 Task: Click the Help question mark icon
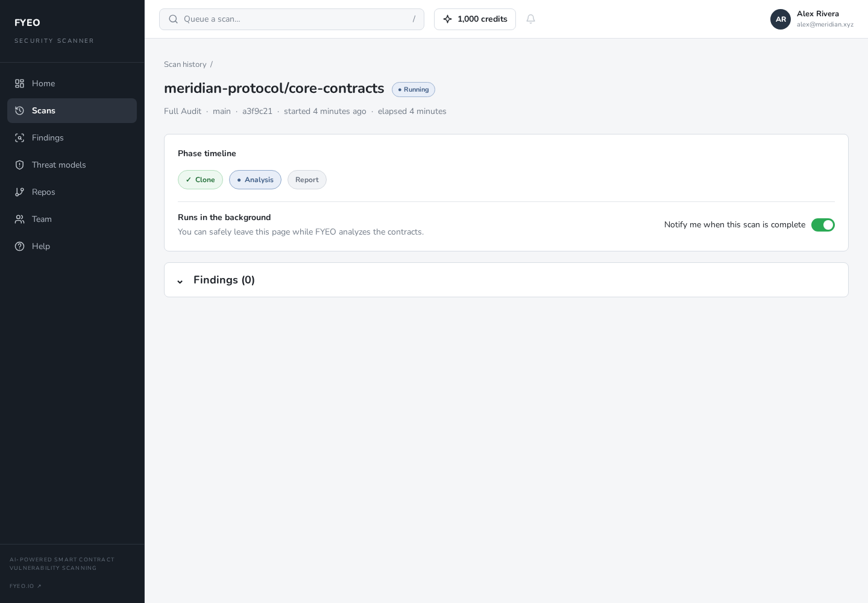(20, 247)
